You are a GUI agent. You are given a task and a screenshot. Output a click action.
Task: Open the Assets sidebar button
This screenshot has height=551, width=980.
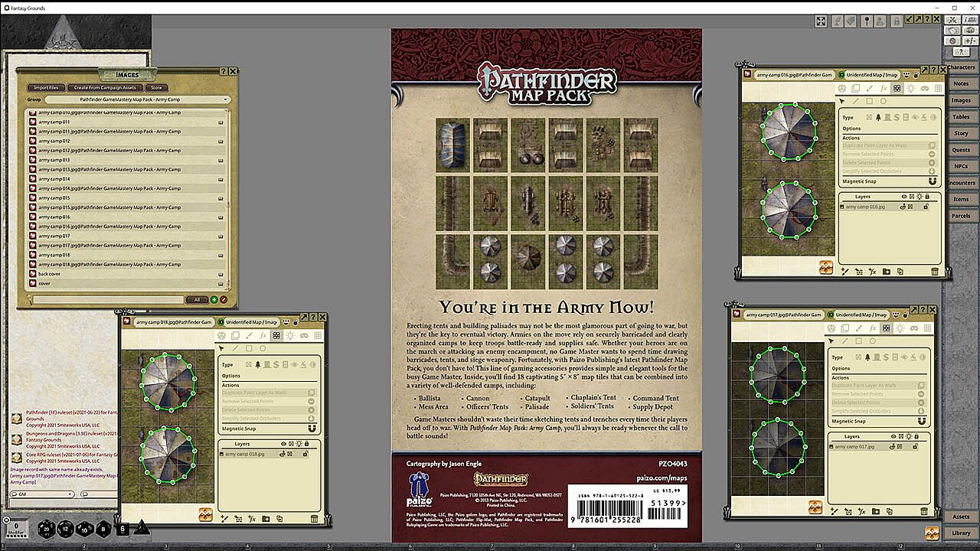(x=961, y=517)
